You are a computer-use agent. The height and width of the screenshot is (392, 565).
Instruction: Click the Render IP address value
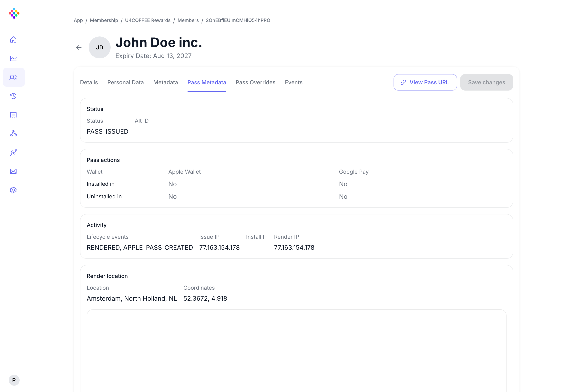(x=294, y=247)
